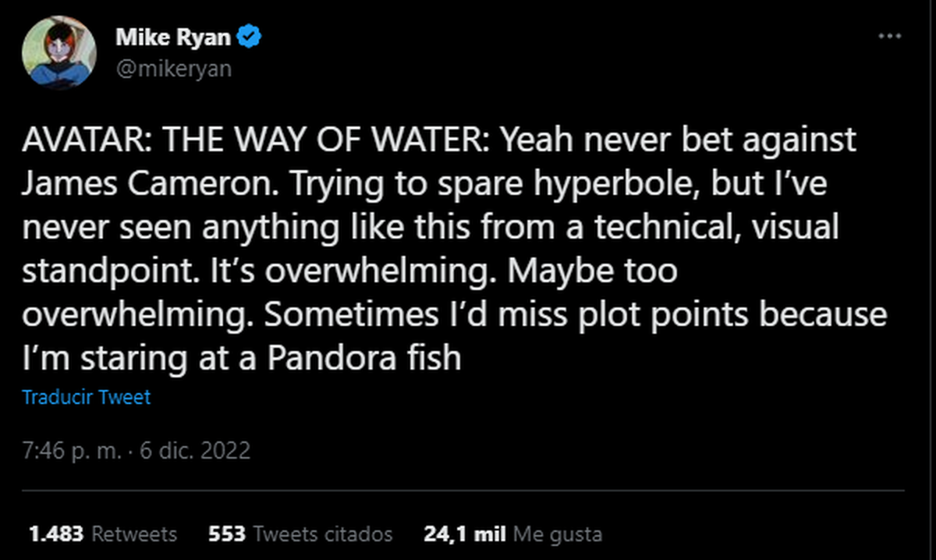The width and height of the screenshot is (936, 560).
Task: Open the three-dot more options menu
Action: tap(889, 37)
